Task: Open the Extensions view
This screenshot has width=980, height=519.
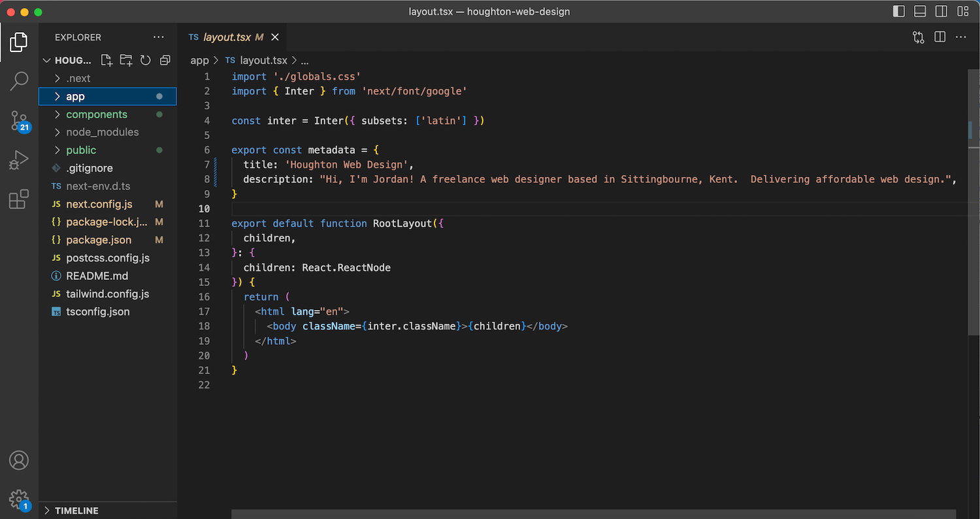Action: [x=19, y=199]
